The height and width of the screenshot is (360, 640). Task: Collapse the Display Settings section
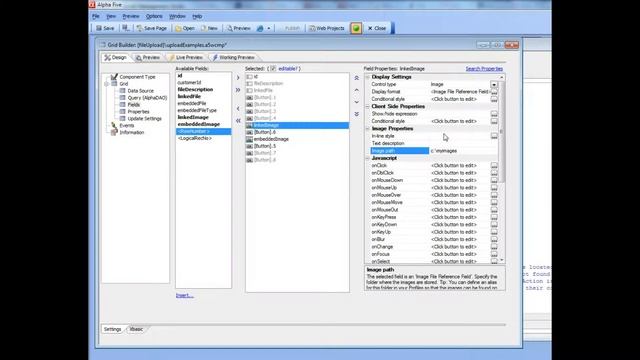[x=368, y=77]
